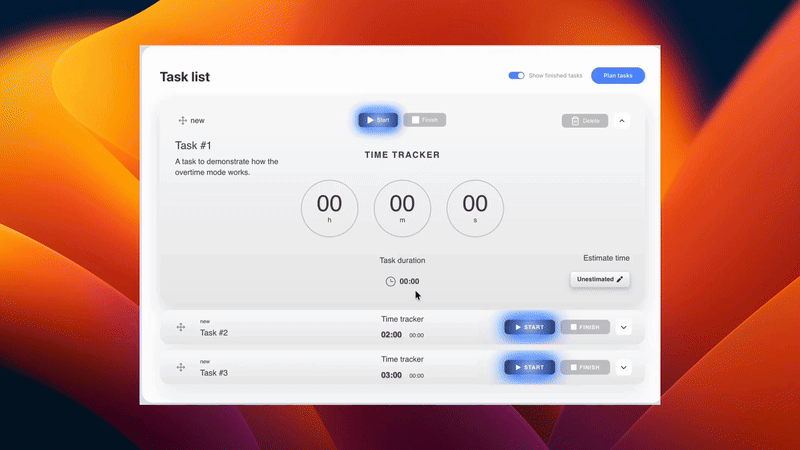Start the timer for Task #3
Viewport: 800px width, 450px height.
[x=529, y=368]
